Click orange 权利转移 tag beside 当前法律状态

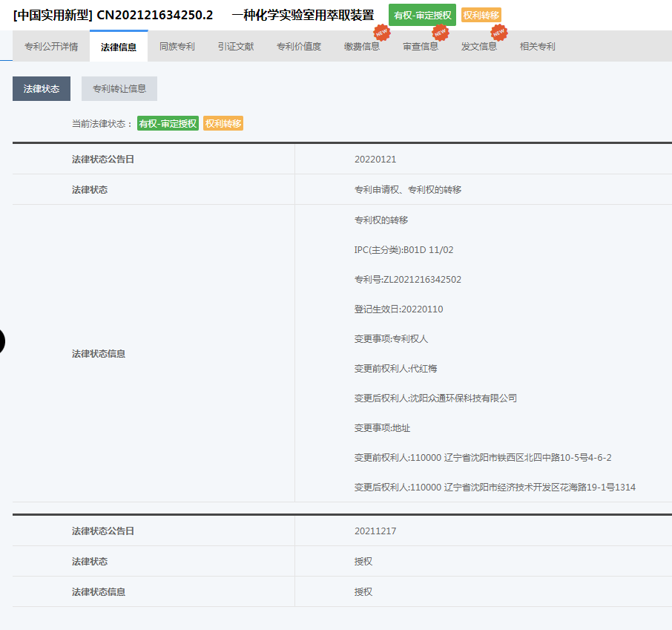(x=223, y=124)
